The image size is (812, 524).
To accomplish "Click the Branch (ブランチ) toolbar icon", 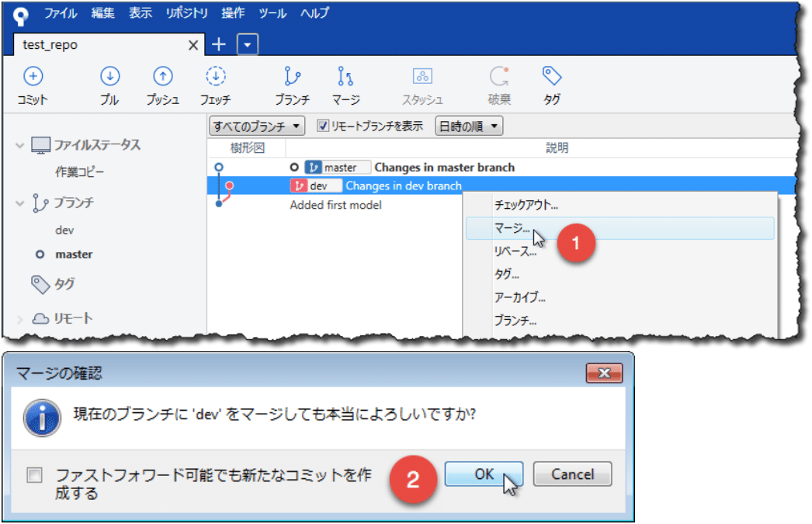I will [292, 77].
